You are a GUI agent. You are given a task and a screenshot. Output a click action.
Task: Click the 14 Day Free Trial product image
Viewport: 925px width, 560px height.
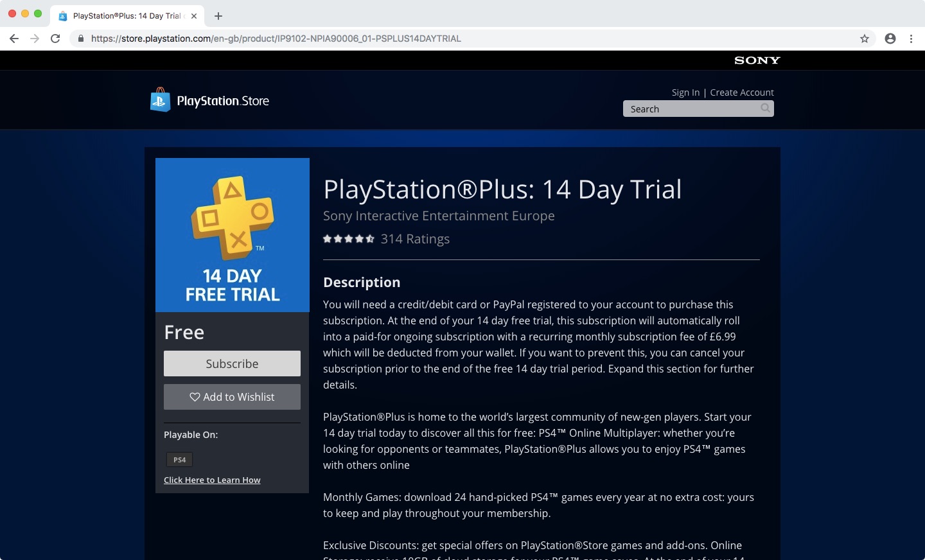point(233,235)
